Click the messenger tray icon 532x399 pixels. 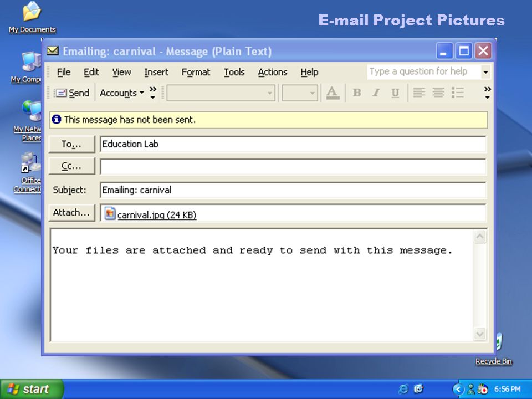[x=470, y=389]
